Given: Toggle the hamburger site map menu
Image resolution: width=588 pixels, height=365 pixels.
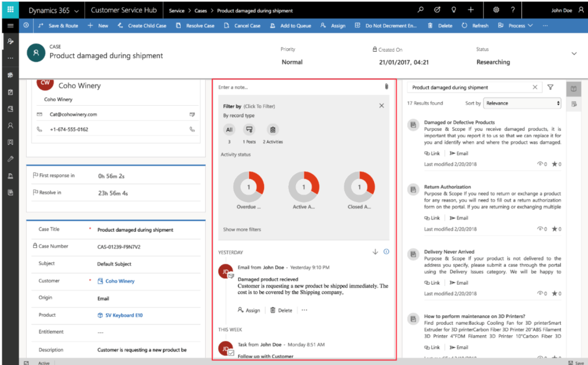Looking at the screenshot, I should coord(11,26).
